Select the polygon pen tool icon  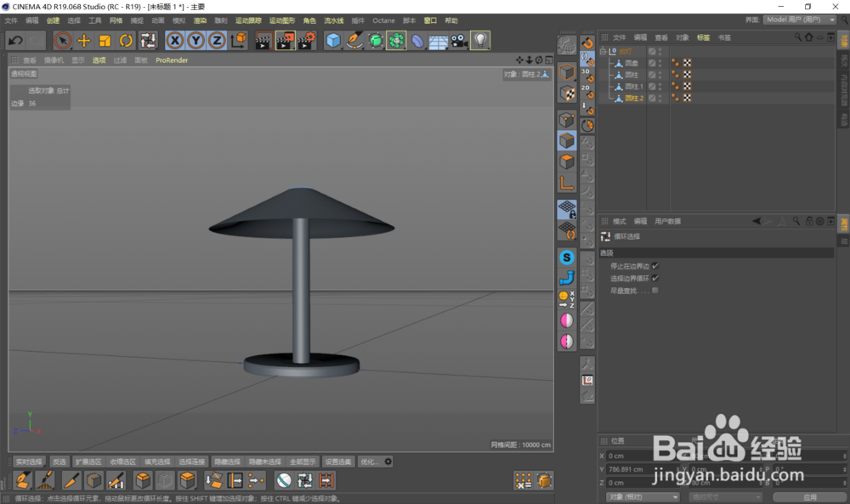point(23,481)
